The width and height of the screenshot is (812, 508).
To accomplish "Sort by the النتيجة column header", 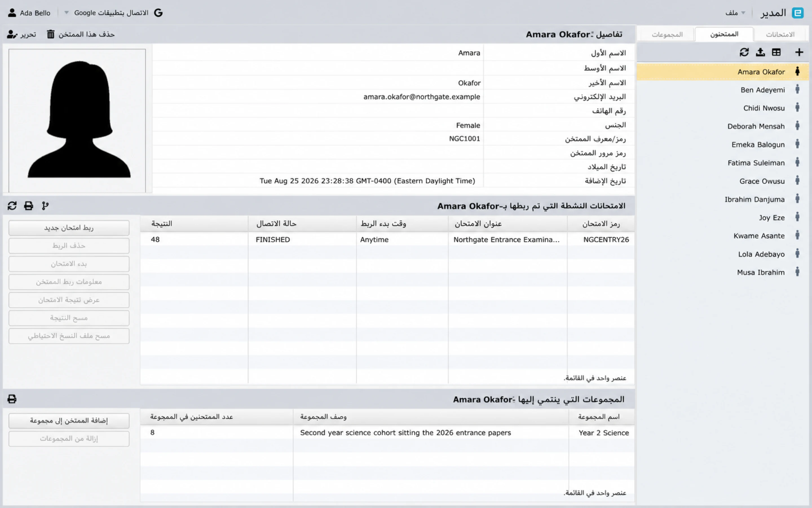I will 194,224.
